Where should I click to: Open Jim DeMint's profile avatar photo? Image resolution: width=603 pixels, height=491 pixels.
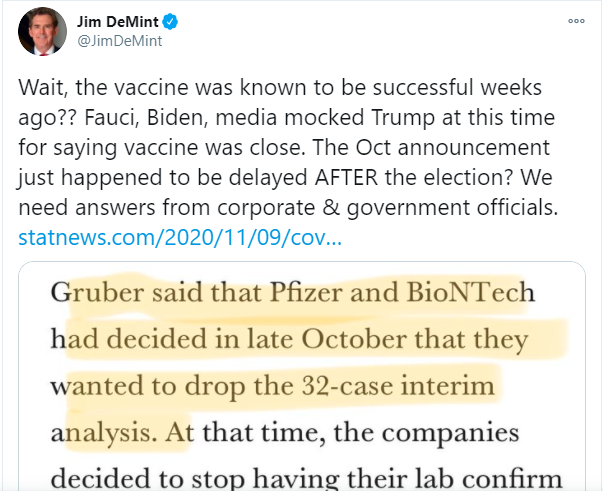click(41, 31)
